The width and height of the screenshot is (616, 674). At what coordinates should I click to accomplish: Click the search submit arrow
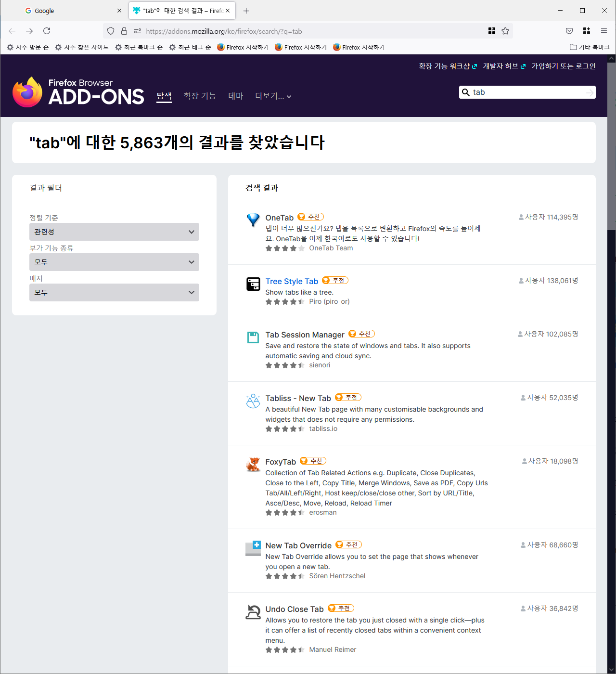(590, 92)
